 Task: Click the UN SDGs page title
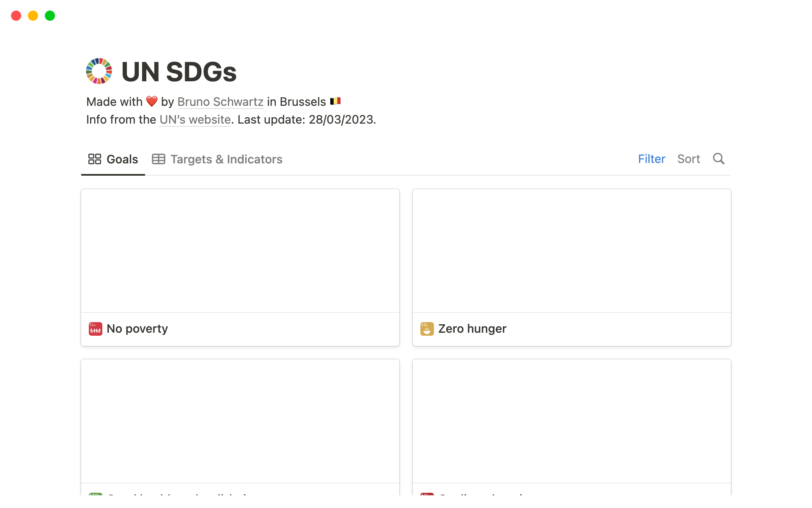(179, 72)
